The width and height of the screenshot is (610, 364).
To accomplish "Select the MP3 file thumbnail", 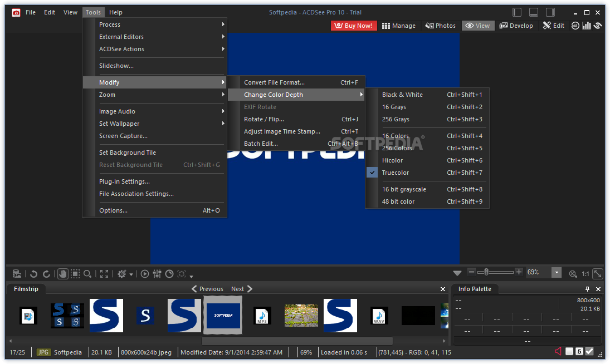I will coord(262,316).
